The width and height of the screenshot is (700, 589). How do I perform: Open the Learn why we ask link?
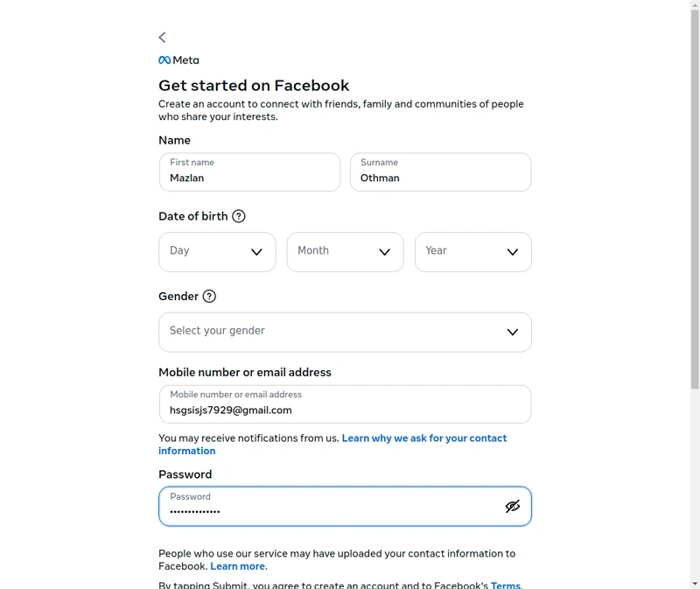point(424,438)
